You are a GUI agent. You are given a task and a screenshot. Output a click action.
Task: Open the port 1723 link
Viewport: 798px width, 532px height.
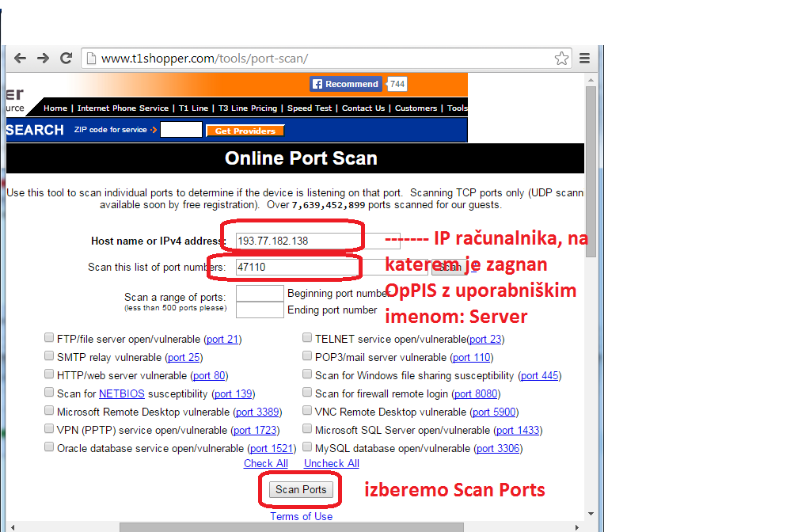click(x=255, y=431)
